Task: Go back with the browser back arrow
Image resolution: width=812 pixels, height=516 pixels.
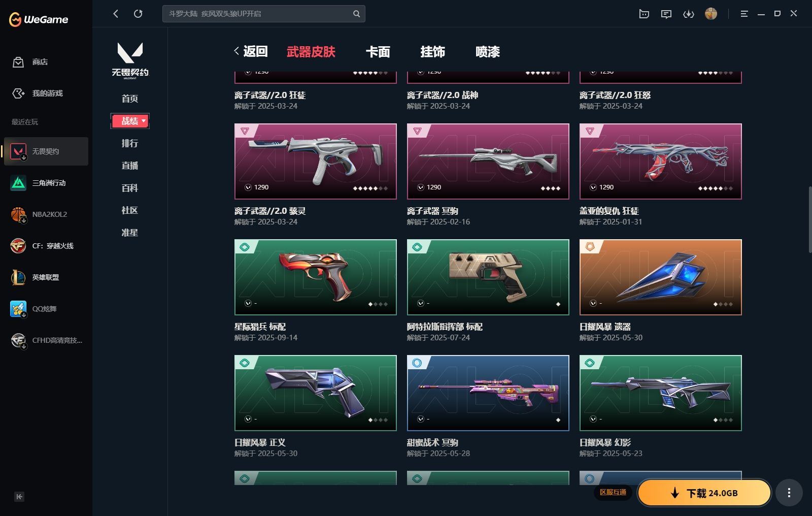Action: [x=116, y=14]
